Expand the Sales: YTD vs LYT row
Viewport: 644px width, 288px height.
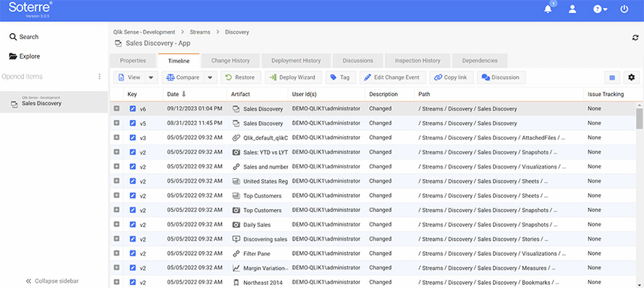coord(116,152)
